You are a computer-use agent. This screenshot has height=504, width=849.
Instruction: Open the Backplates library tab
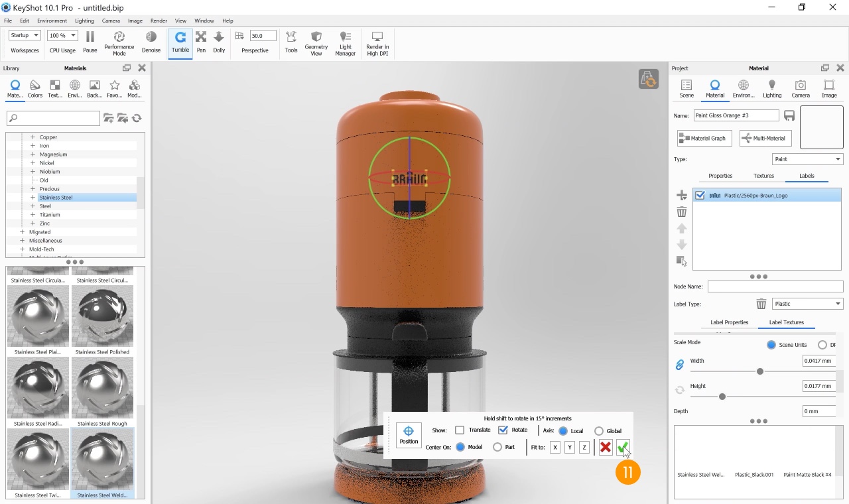95,89
